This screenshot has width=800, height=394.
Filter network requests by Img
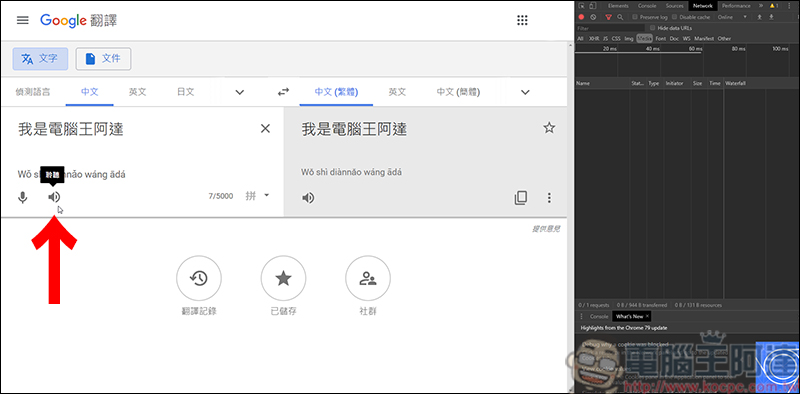point(629,38)
